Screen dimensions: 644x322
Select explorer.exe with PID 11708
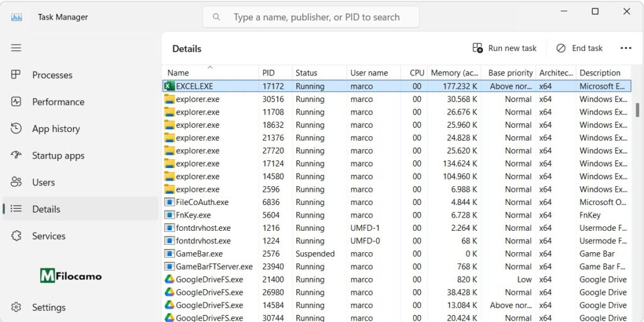pyautogui.click(x=397, y=112)
